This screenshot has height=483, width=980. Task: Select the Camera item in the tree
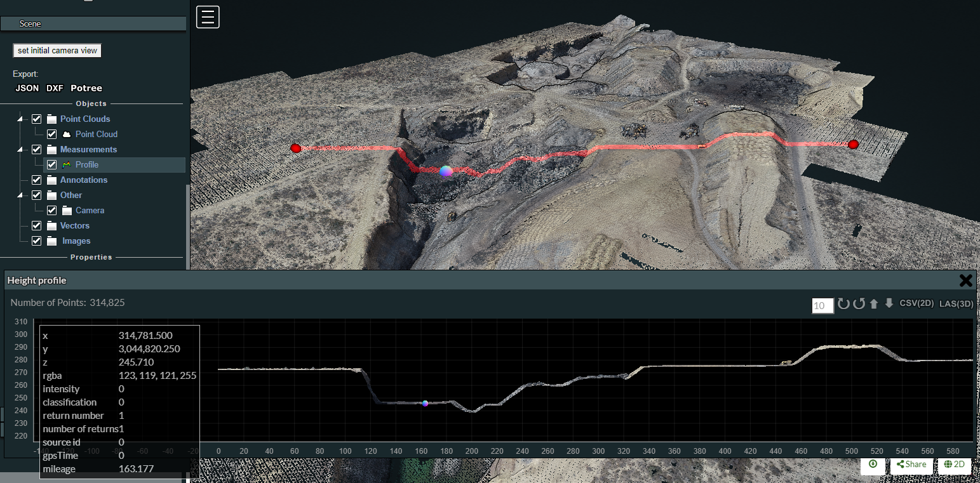click(90, 210)
